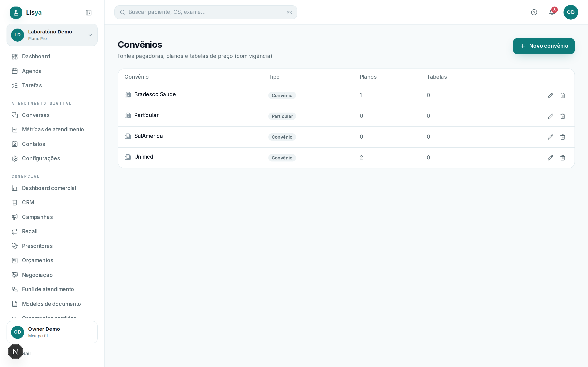Open the Unimed convênio row

(346, 158)
